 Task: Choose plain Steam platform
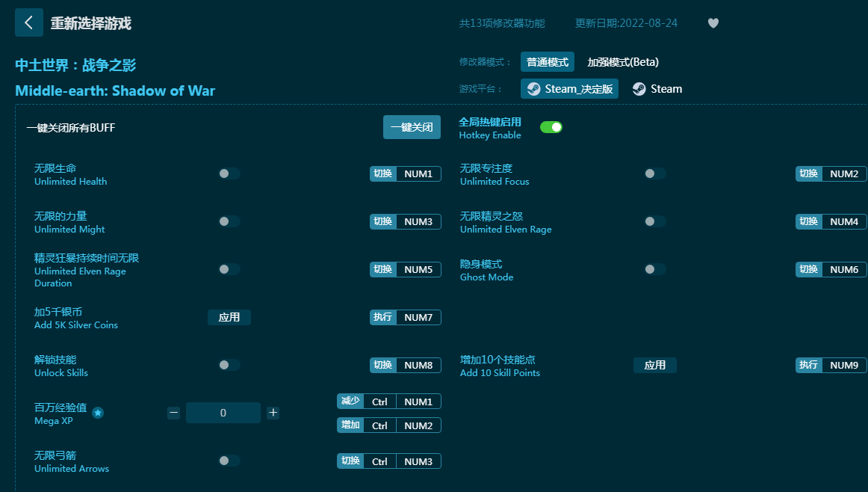(x=657, y=89)
